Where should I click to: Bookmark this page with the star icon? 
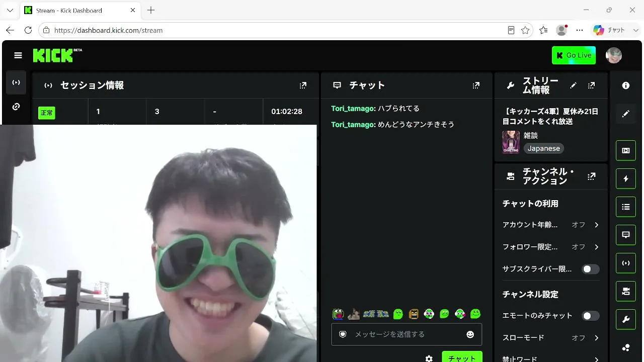click(525, 30)
